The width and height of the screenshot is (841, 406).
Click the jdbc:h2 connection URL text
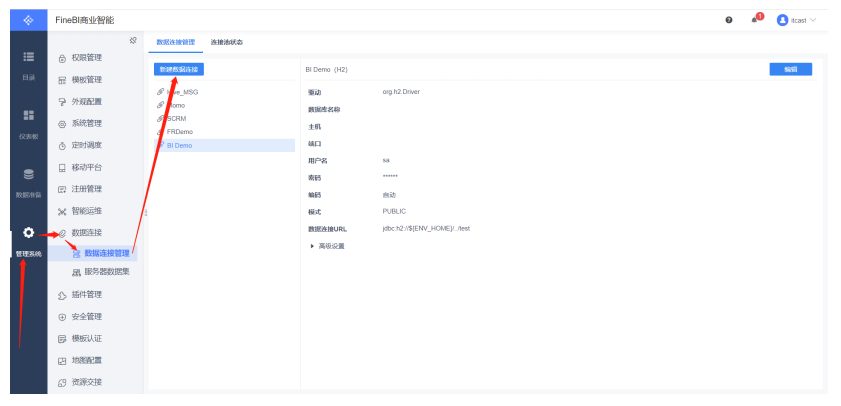(426, 228)
